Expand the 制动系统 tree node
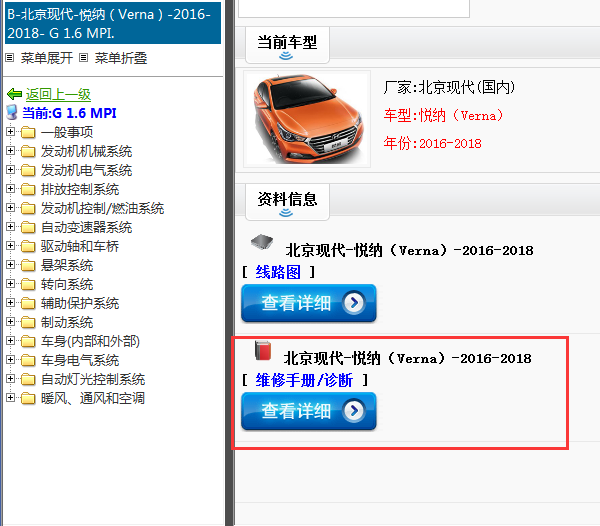The width and height of the screenshot is (600, 526). pyautogui.click(x=10, y=322)
